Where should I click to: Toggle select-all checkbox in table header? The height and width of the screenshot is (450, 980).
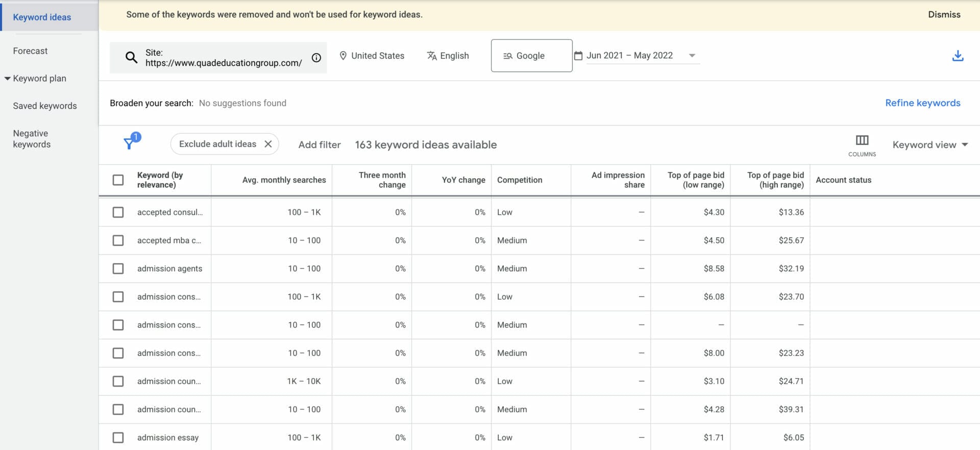point(118,180)
